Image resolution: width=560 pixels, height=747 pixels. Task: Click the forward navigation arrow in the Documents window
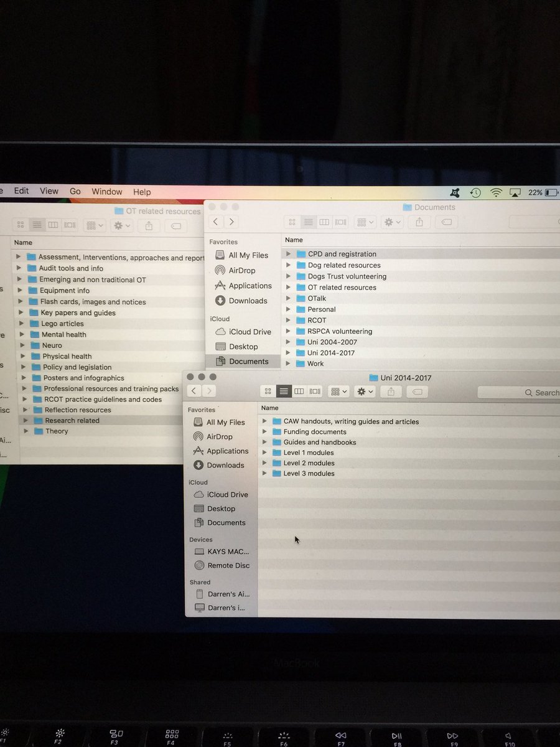(231, 221)
